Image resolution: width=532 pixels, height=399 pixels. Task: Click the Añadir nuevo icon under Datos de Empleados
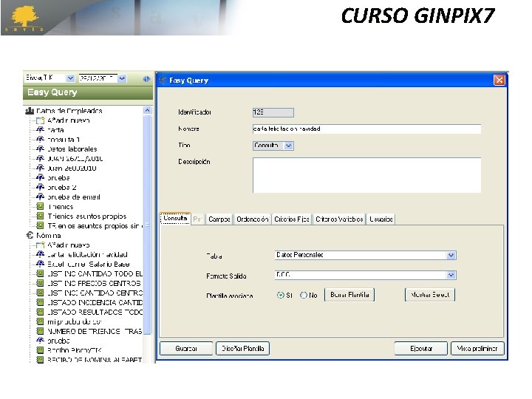coord(40,120)
